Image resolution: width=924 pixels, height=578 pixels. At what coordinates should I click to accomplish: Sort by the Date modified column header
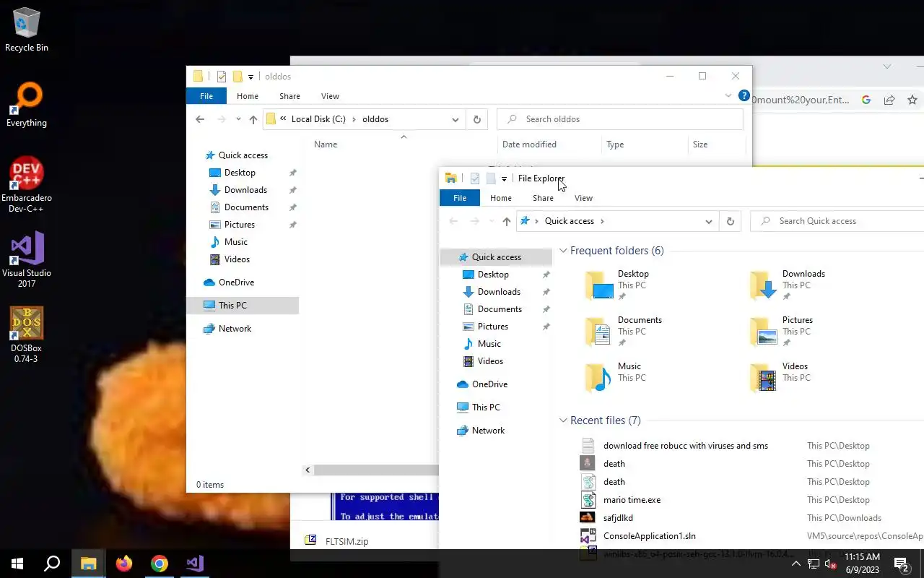(529, 144)
